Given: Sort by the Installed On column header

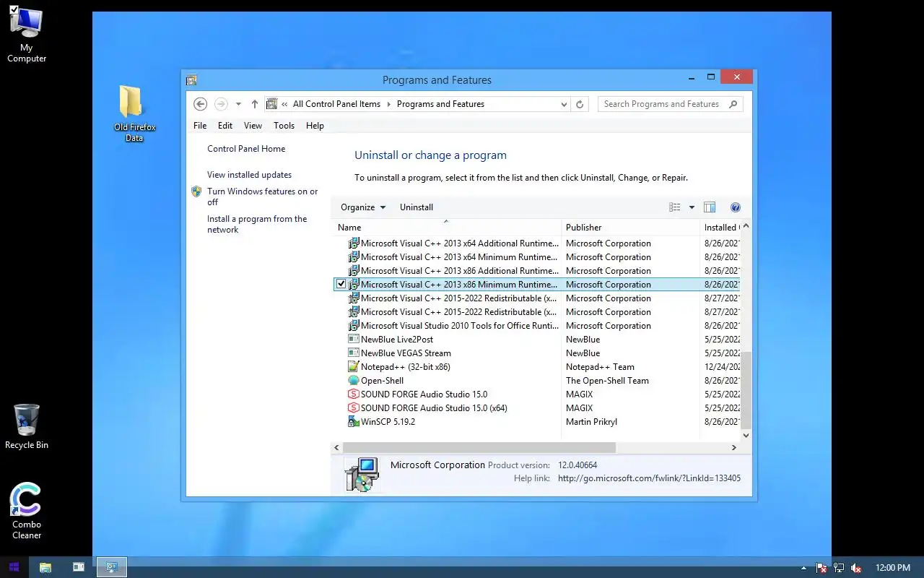Looking at the screenshot, I should coord(720,228).
